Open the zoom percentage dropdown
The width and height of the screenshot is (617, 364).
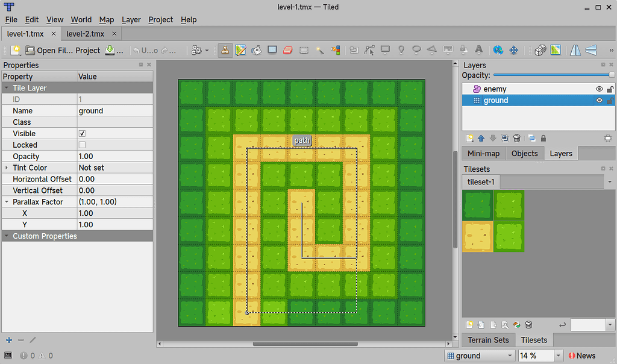558,356
